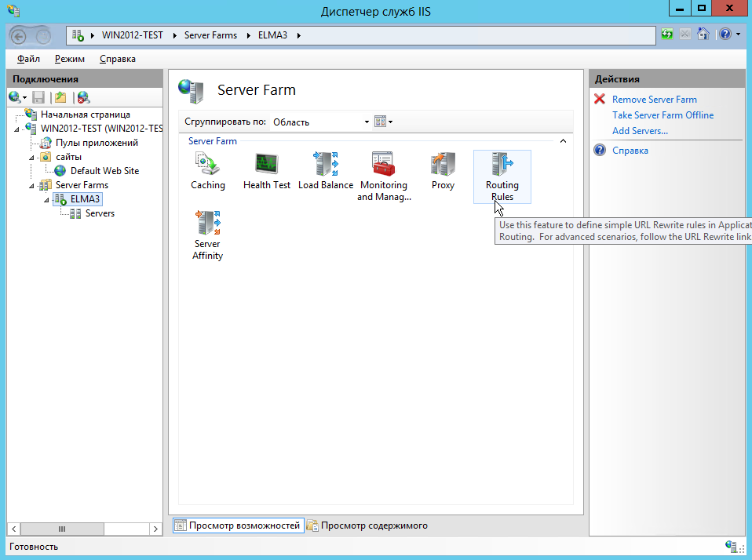Click the refresh icon in address bar
Viewport: 752px width, 560px height.
click(x=667, y=35)
